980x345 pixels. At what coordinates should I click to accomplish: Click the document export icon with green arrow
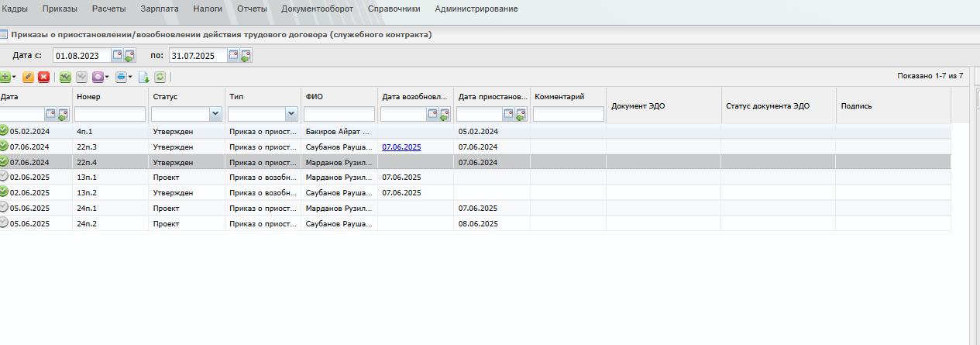(143, 77)
